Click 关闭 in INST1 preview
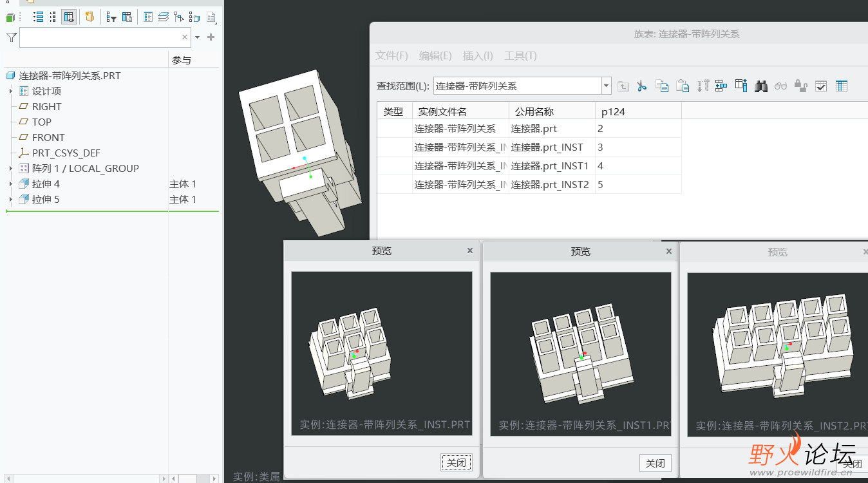This screenshot has width=868, height=483. pos(656,463)
